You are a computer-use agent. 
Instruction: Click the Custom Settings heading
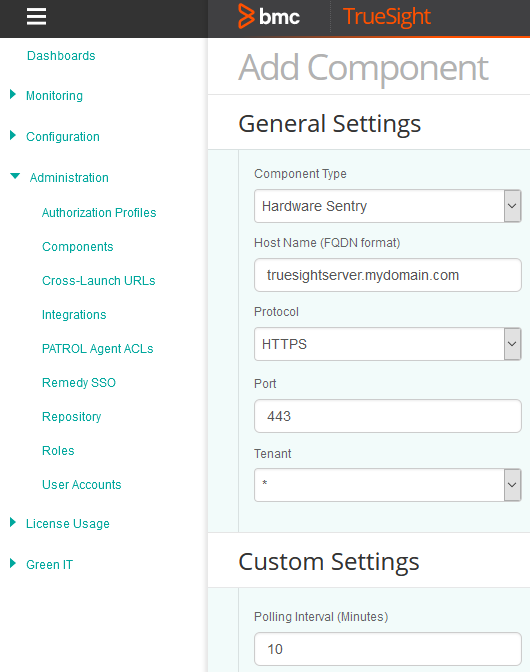[329, 562]
